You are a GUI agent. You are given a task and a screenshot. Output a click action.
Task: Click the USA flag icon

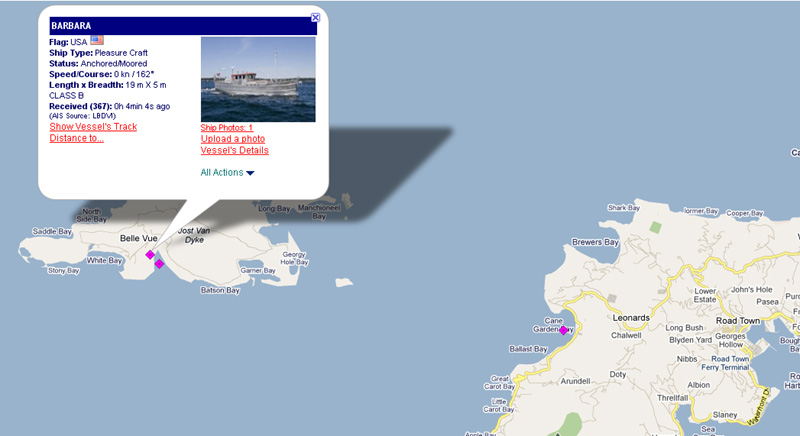click(97, 40)
